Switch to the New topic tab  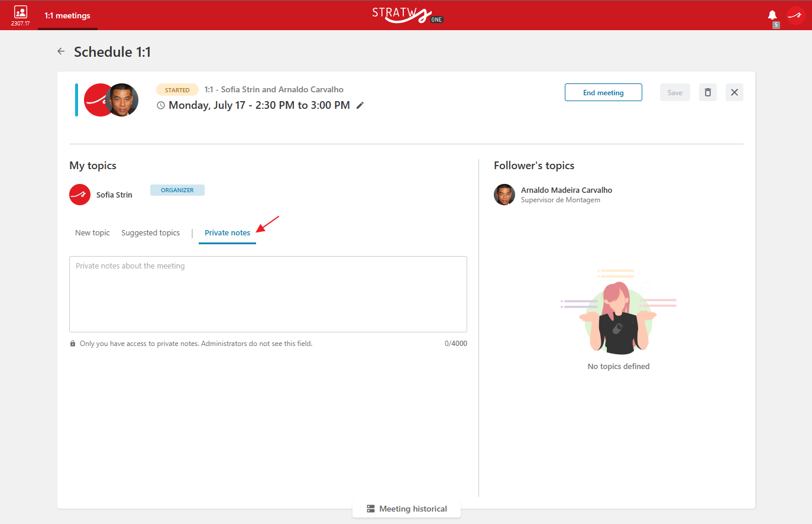coord(92,232)
